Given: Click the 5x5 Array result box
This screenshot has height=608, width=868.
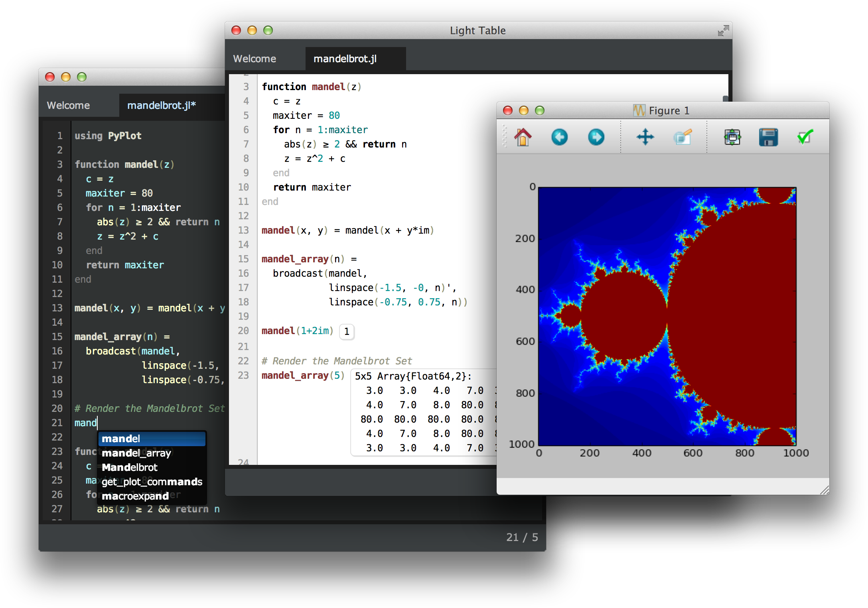Looking at the screenshot, I should [423, 413].
